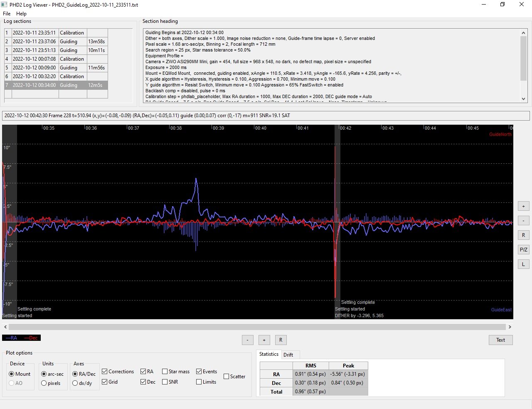Click the Section heading vertical scrollbar thumb

click(524, 58)
